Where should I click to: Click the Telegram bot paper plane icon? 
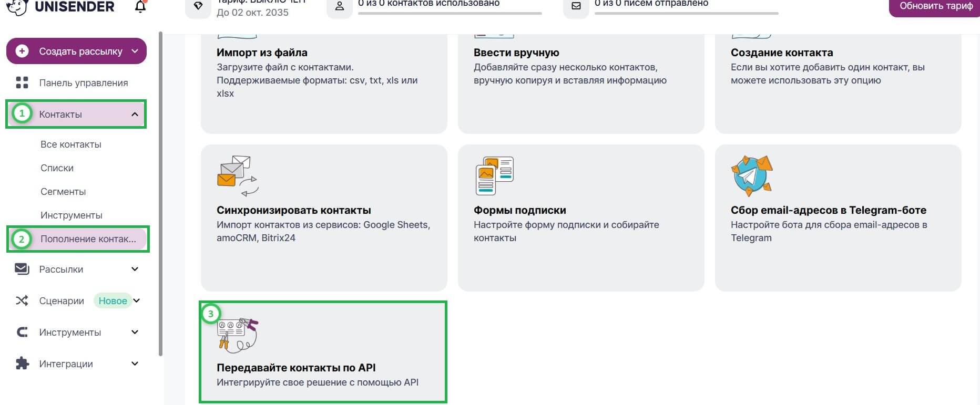[752, 175]
